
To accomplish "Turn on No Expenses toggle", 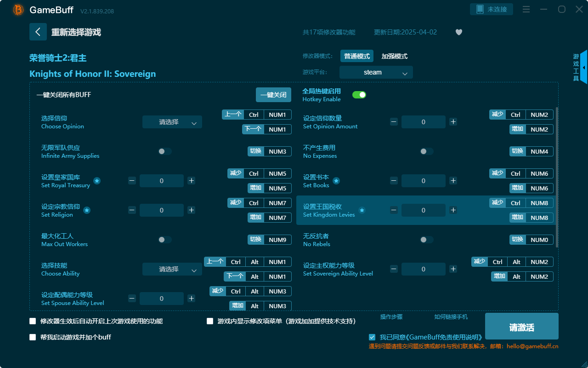I will point(427,151).
